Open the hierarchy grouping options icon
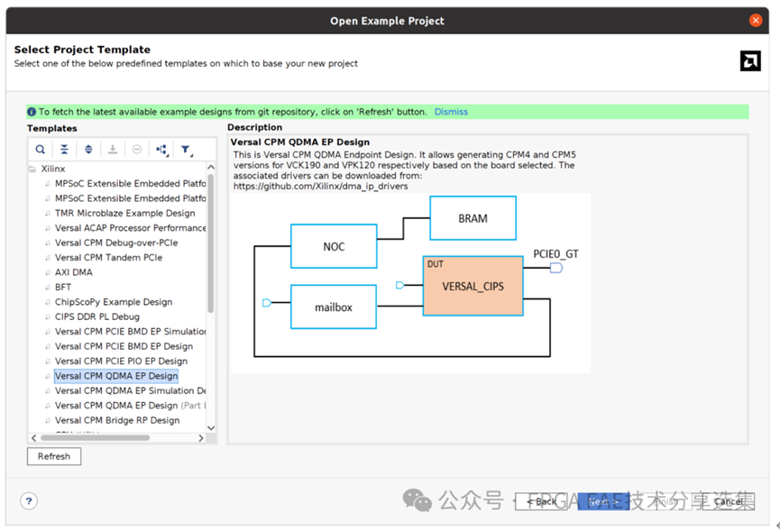This screenshot has width=780, height=532. pos(161,150)
